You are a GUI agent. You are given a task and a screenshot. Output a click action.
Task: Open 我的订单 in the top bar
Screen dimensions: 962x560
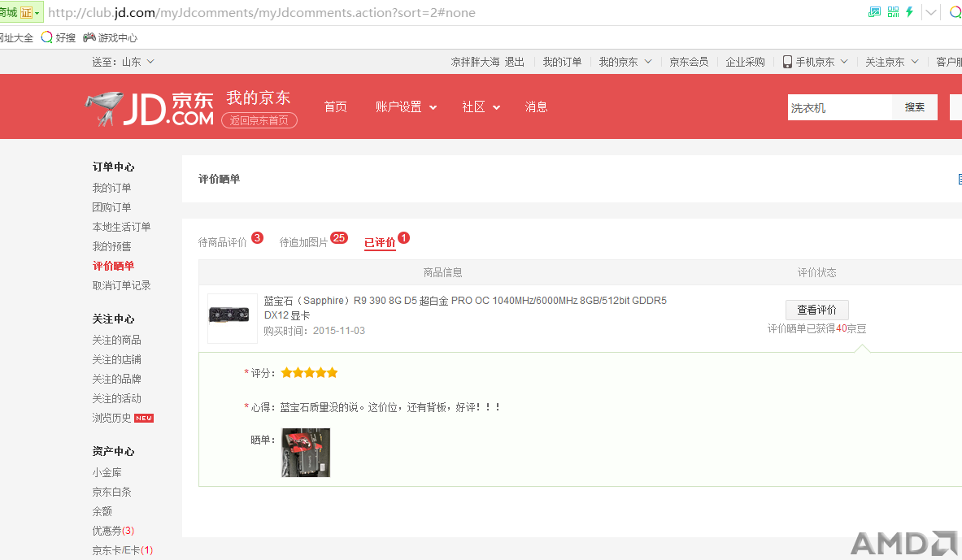[x=562, y=62]
